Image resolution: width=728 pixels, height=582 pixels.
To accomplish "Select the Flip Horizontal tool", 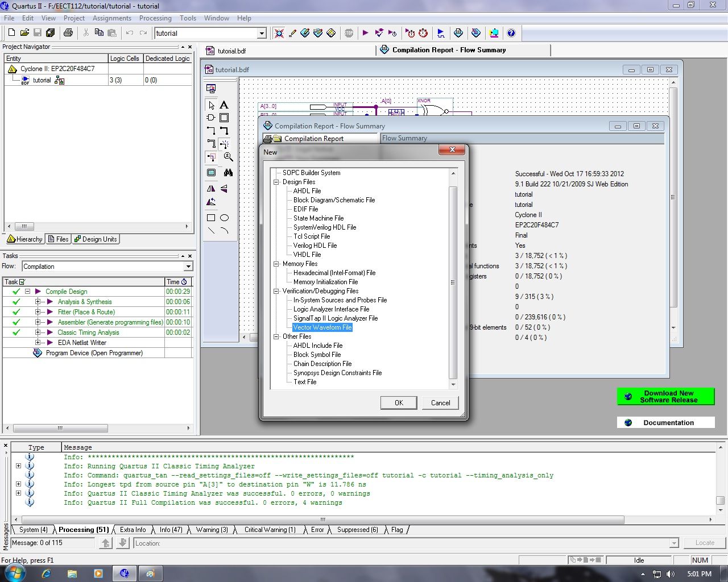I will [210, 188].
